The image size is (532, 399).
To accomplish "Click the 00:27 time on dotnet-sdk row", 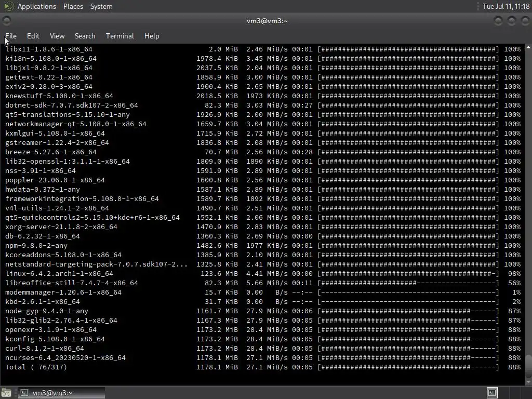I will pos(302,105).
